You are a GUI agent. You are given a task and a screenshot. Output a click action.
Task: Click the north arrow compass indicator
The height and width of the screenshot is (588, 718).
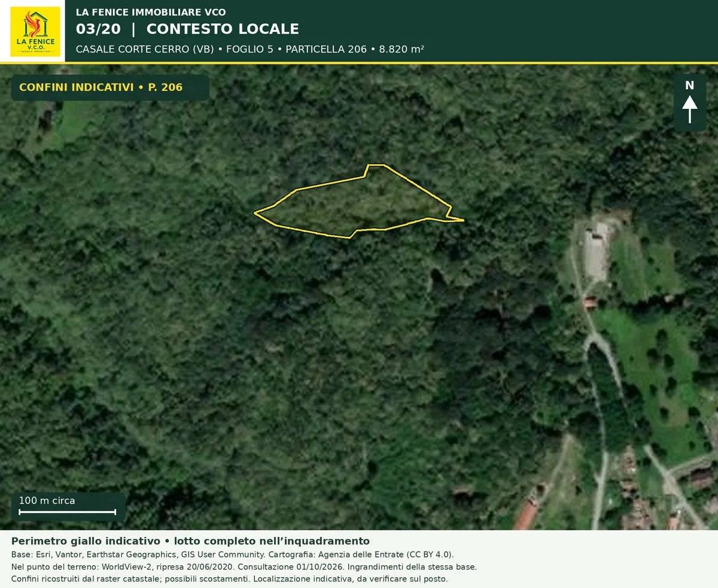coord(690,102)
